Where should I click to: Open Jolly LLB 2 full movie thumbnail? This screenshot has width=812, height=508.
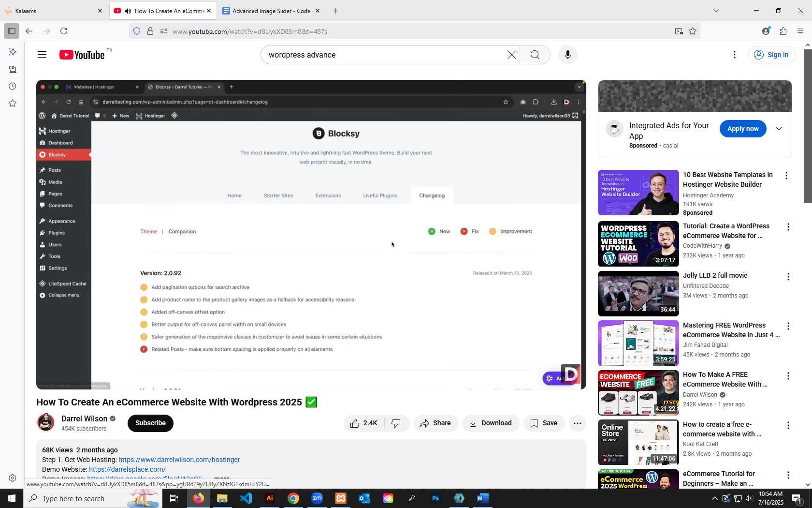point(638,294)
